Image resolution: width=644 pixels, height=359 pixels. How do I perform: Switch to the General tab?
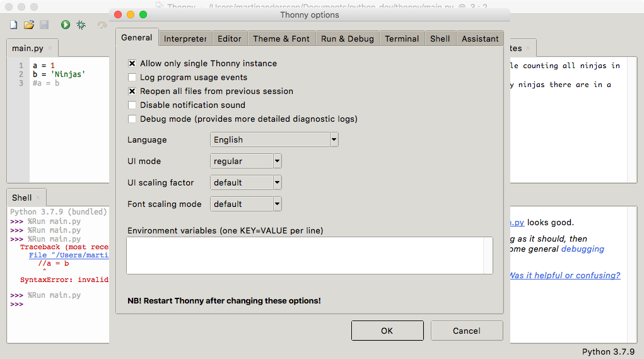(137, 37)
